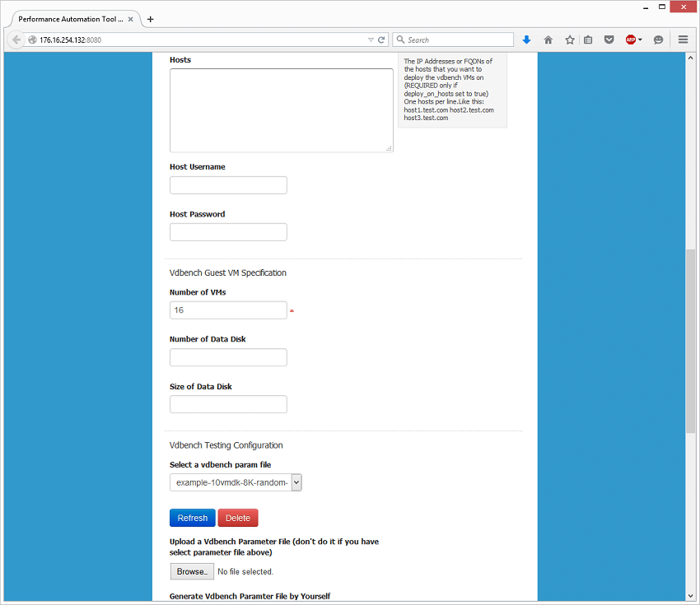Open Adblock Plus menu icon
This screenshot has width=700, height=605.
tap(633, 40)
